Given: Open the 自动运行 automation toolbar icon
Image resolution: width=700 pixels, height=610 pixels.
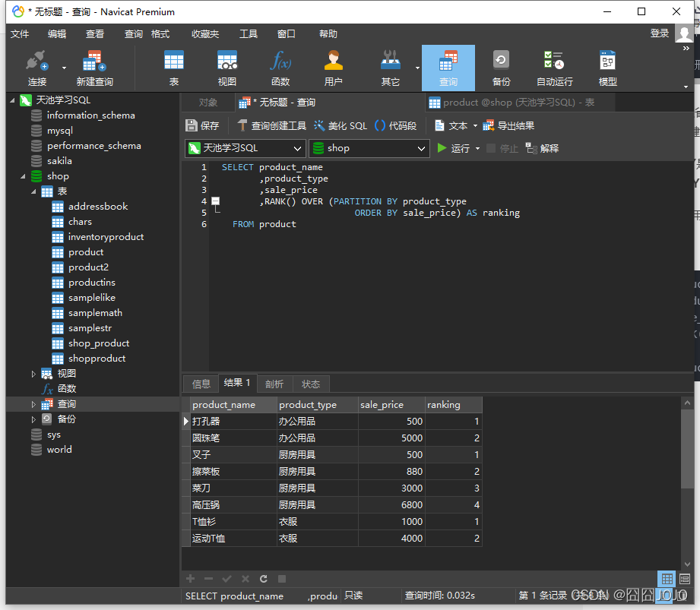Looking at the screenshot, I should point(555,68).
